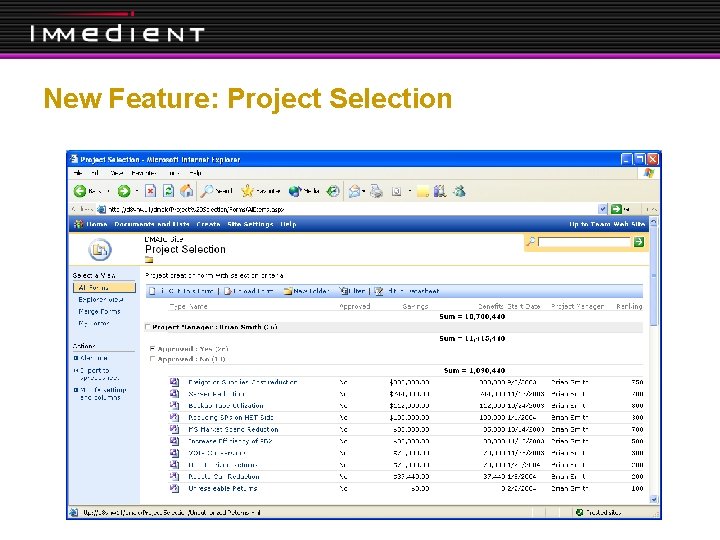Open the MS Market Spend Reduction form
The image size is (720, 540).
(233, 429)
